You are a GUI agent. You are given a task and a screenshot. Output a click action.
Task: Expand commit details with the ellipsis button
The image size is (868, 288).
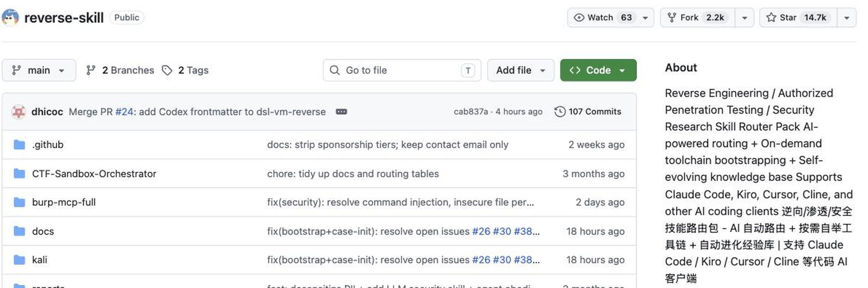click(341, 112)
